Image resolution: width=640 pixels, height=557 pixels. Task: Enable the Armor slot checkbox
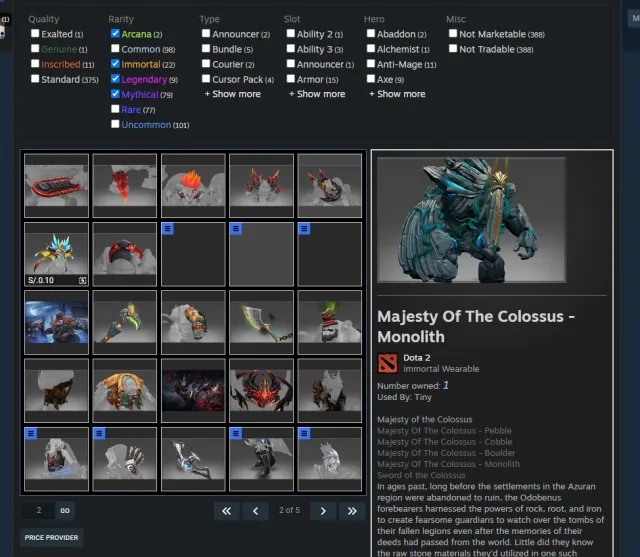click(291, 79)
